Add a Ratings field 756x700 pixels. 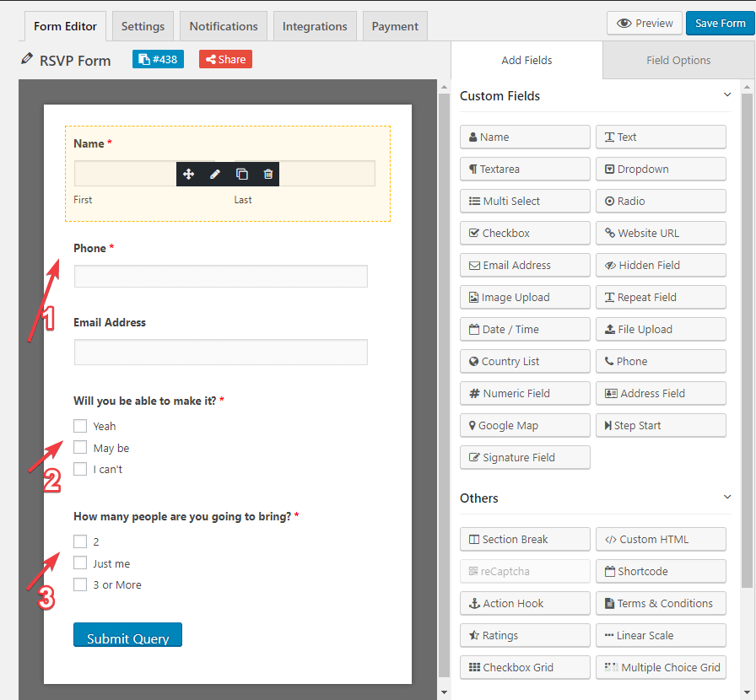tap(525, 635)
